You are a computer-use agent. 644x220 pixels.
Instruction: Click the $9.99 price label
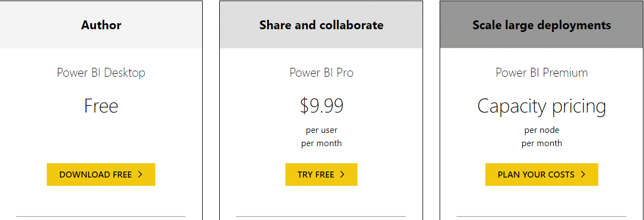(321, 106)
